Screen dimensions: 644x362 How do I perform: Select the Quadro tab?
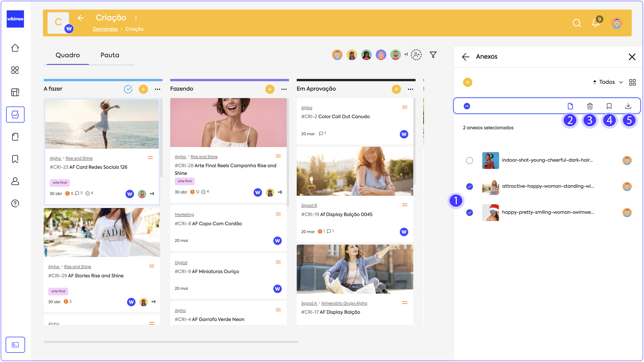click(67, 55)
